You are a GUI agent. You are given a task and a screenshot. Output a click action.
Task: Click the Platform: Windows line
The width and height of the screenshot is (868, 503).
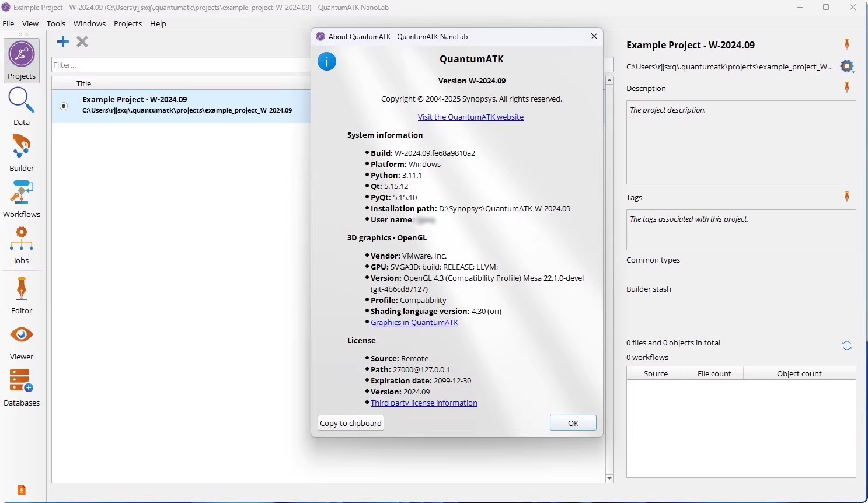(x=406, y=164)
